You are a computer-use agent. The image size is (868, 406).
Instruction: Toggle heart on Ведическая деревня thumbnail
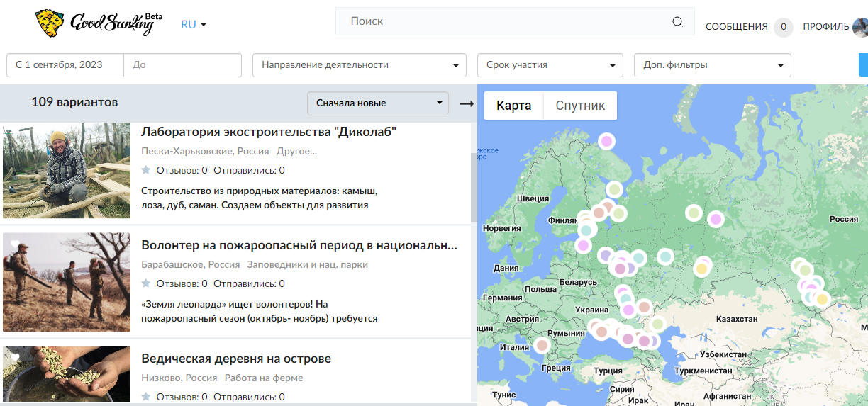point(13,356)
